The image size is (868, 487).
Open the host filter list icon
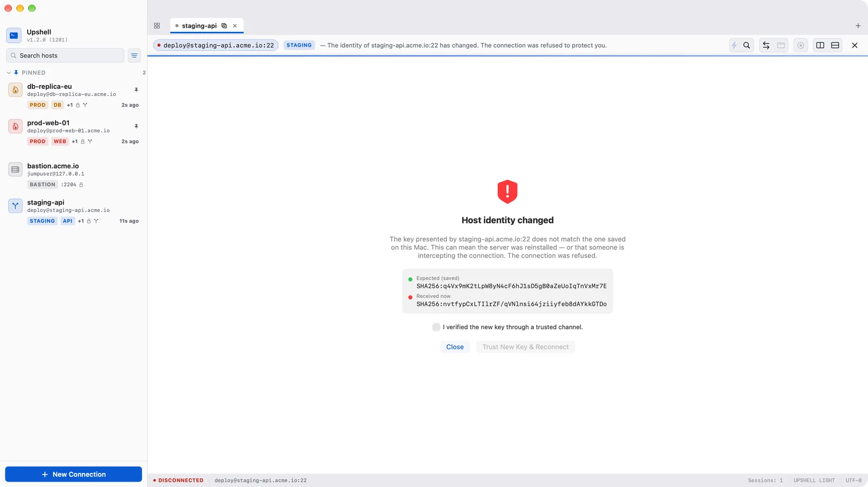click(134, 56)
